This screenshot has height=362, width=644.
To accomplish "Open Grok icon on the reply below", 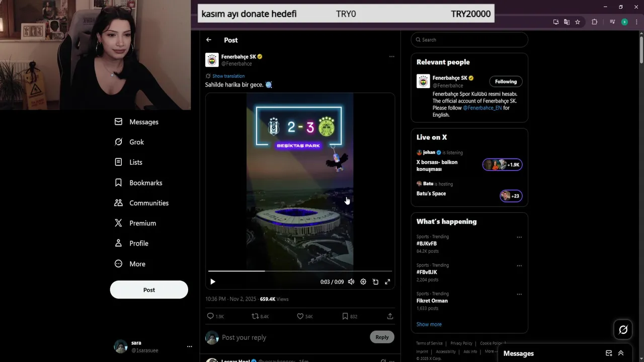I will coord(383,360).
